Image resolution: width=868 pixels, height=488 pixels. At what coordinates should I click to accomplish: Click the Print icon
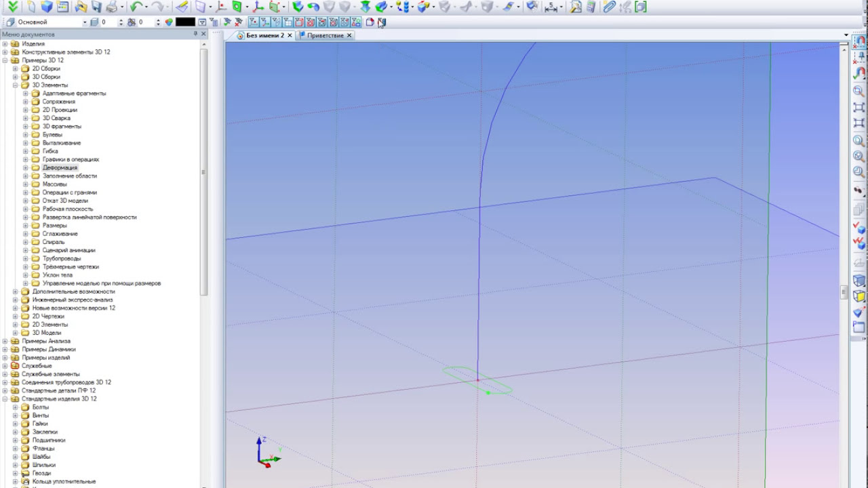[112, 7]
